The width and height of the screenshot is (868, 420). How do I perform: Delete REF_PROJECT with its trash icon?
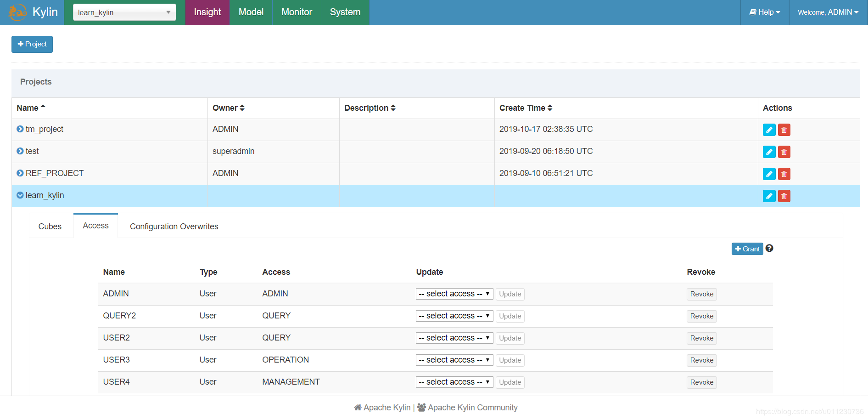point(784,174)
